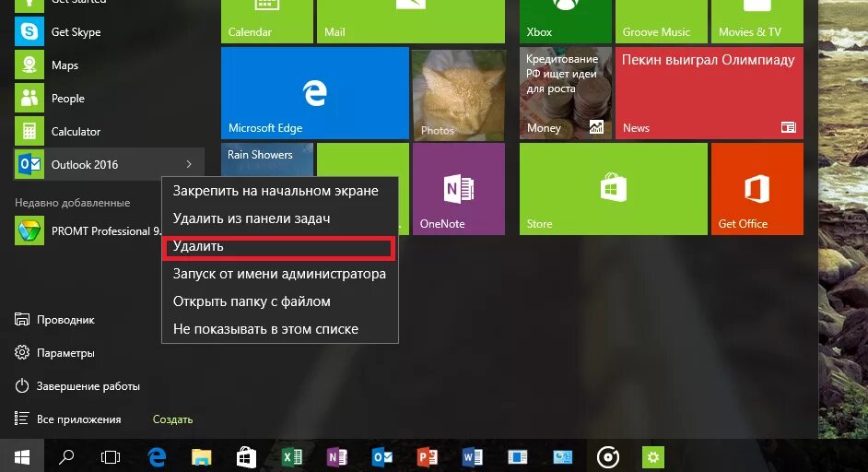
Task: Open the News tile headline
Action: coord(710,93)
